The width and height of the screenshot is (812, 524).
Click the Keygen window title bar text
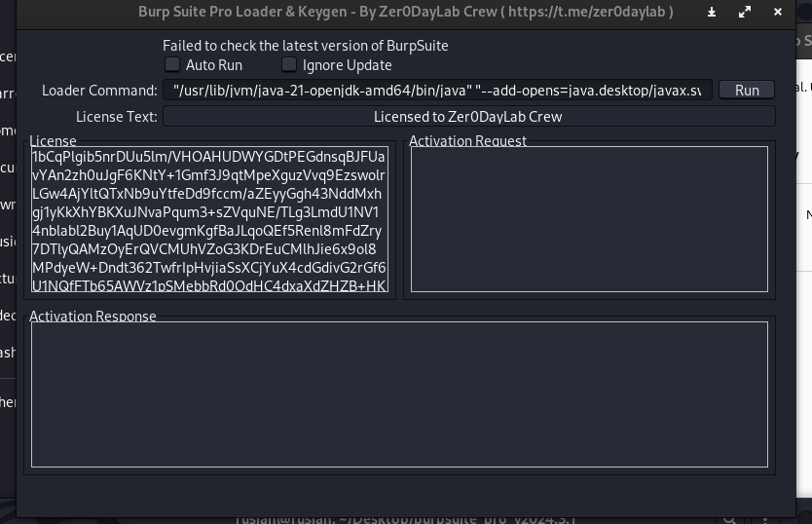click(405, 12)
